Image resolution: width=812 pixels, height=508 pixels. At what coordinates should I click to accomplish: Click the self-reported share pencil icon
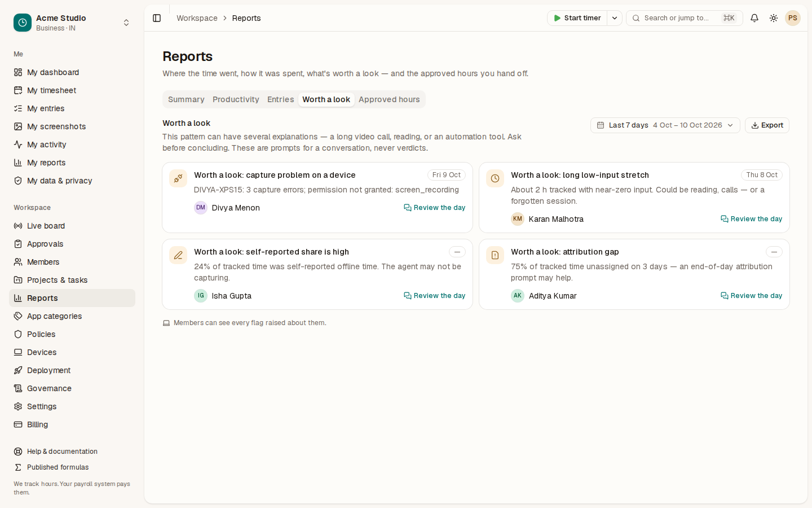tap(178, 255)
